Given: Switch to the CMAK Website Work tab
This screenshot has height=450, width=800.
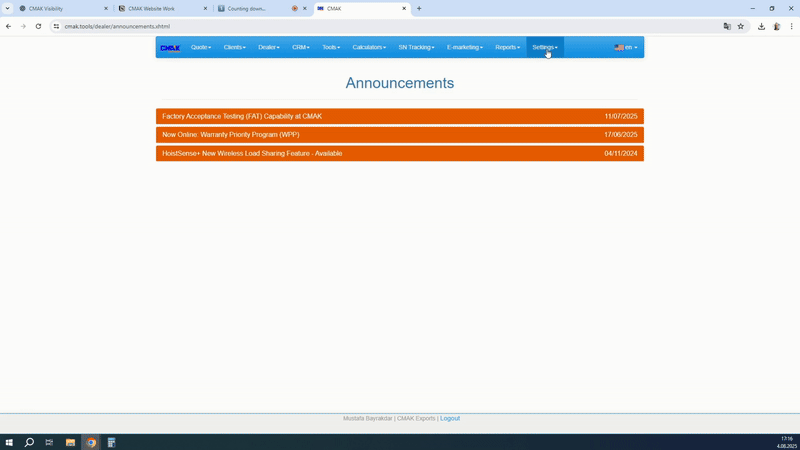Looking at the screenshot, I should pyautogui.click(x=160, y=9).
